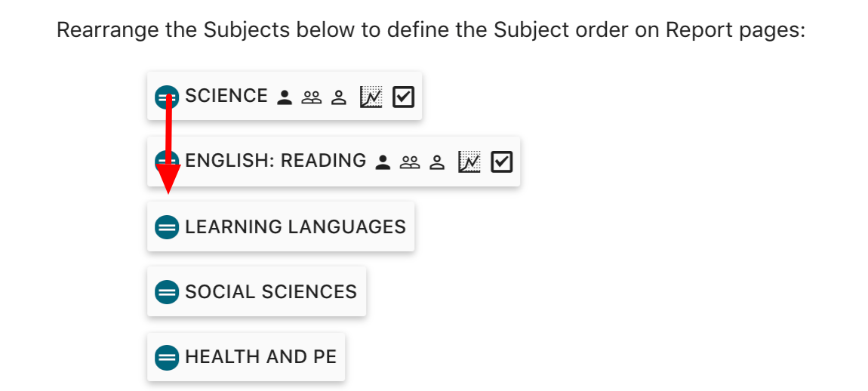The image size is (868, 391).
Task: Toggle the SCIENCE checkbox
Action: (x=404, y=97)
